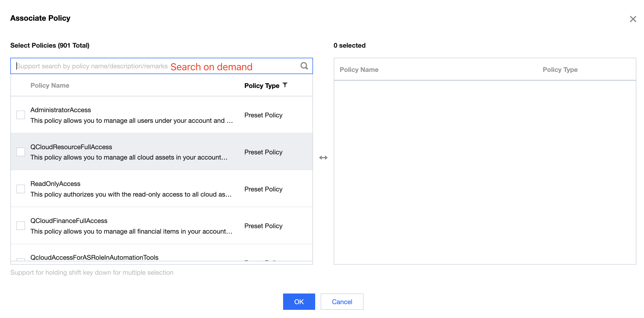Image resolution: width=644 pixels, height=318 pixels.
Task: Close the Associate Policy dialog
Action: [x=633, y=19]
